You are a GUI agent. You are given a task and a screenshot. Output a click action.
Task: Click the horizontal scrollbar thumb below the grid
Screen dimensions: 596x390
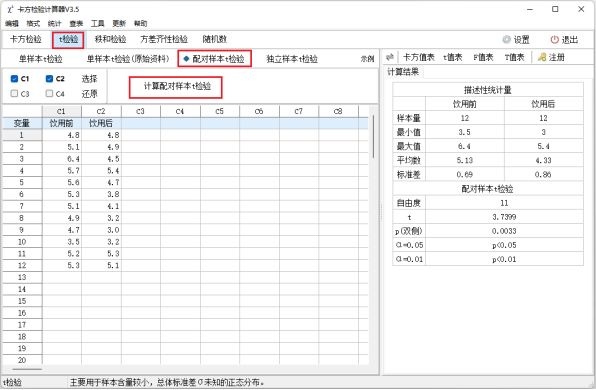(27, 369)
